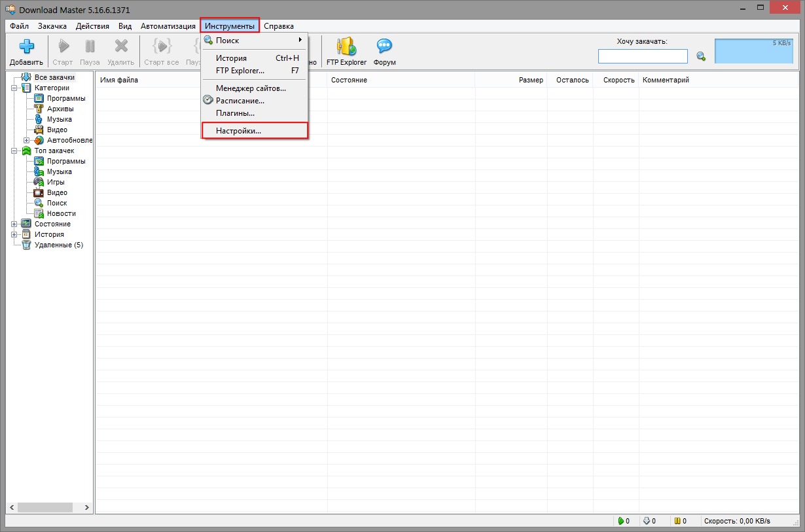Viewport: 805px width, 532px height.
Task: Collapse the Категории tree node
Action: coord(14,88)
